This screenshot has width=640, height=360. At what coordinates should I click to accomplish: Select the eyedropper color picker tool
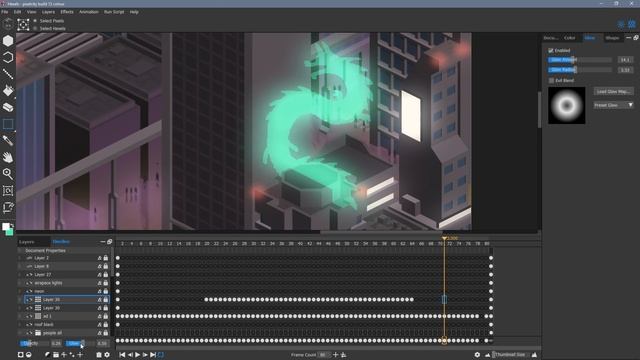(x=8, y=141)
